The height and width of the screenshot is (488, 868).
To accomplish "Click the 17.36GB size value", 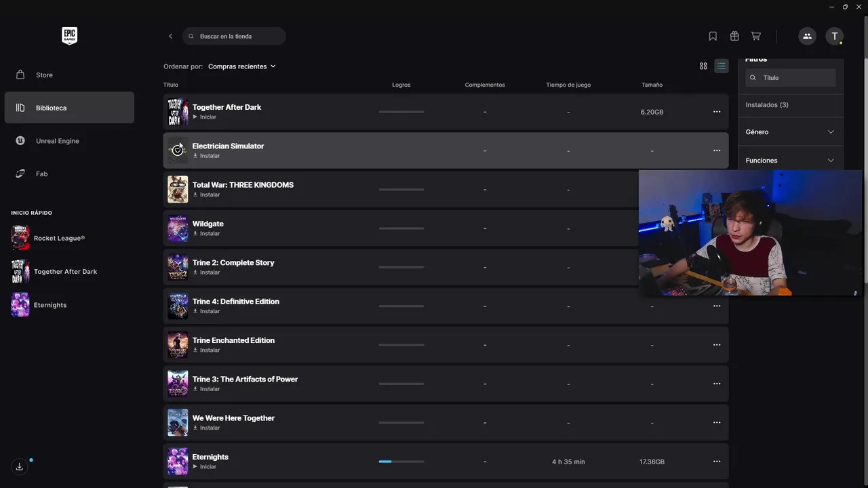I will point(652,462).
